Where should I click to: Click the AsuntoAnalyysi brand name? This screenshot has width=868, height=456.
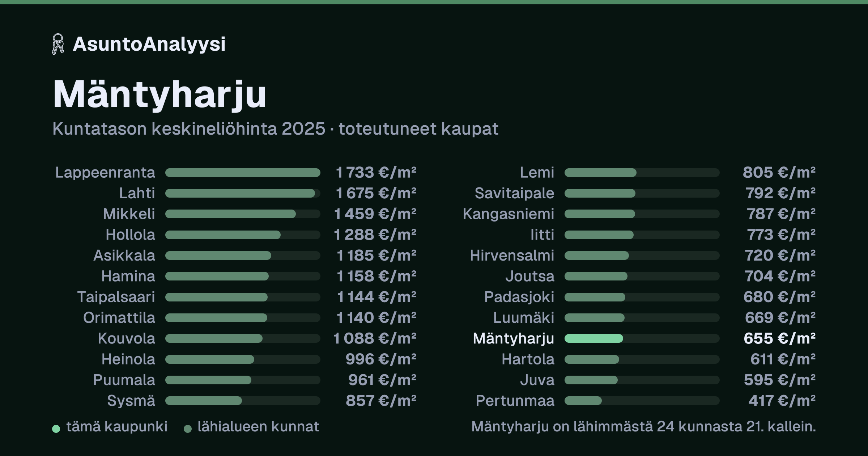pyautogui.click(x=149, y=44)
